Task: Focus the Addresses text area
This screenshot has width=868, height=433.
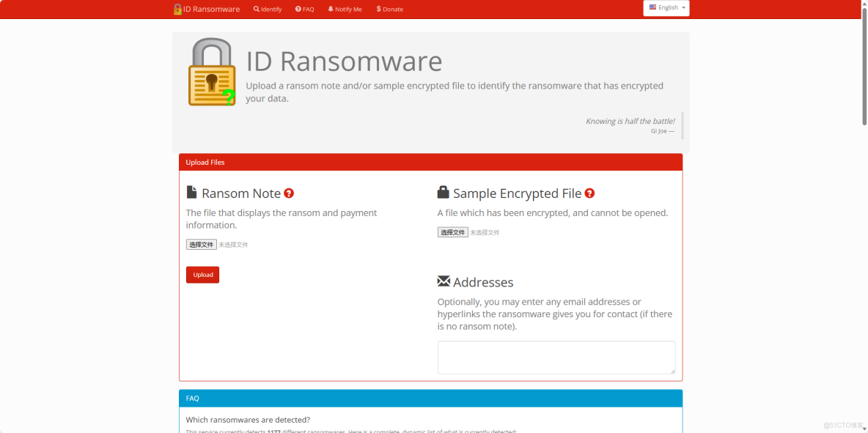Action: click(x=556, y=358)
